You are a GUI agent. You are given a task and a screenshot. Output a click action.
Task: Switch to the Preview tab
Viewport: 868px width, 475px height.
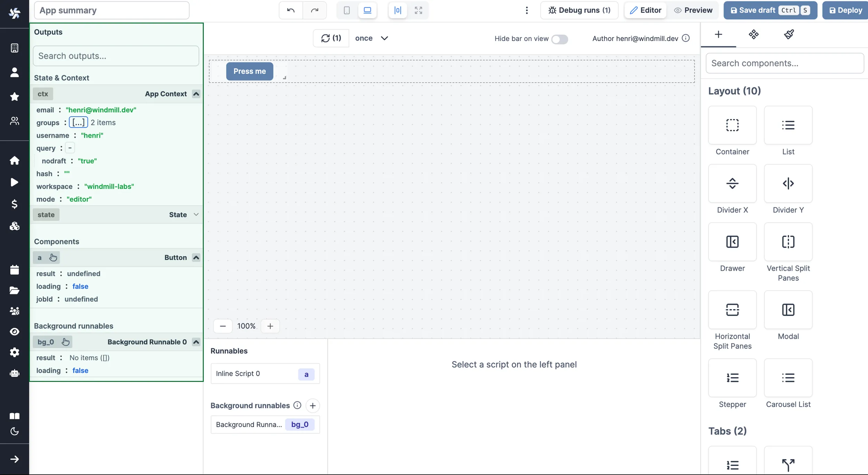pos(693,10)
